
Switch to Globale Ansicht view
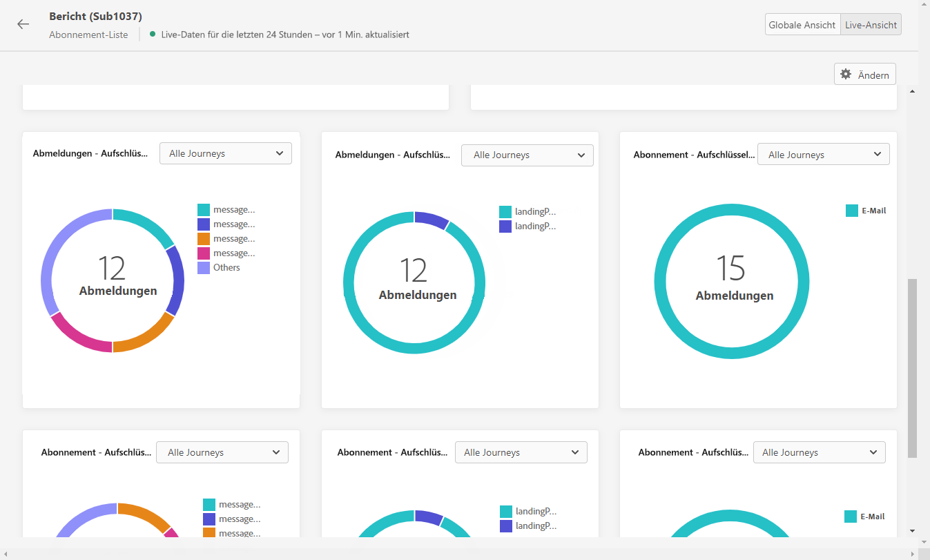(803, 25)
